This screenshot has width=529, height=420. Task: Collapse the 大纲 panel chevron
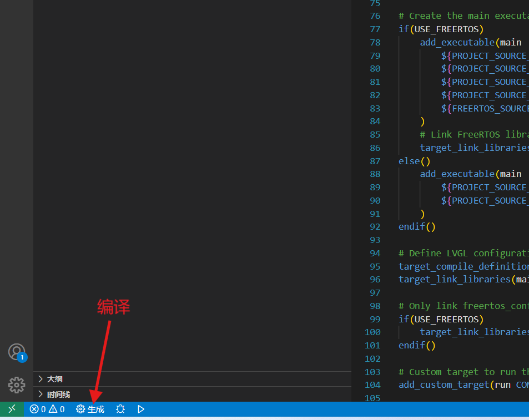42,379
